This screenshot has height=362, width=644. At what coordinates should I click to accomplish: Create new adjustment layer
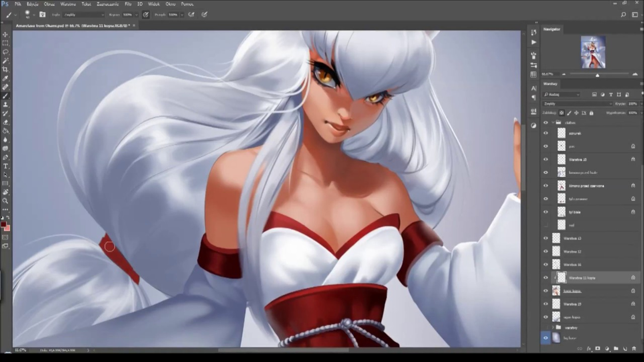point(607,349)
